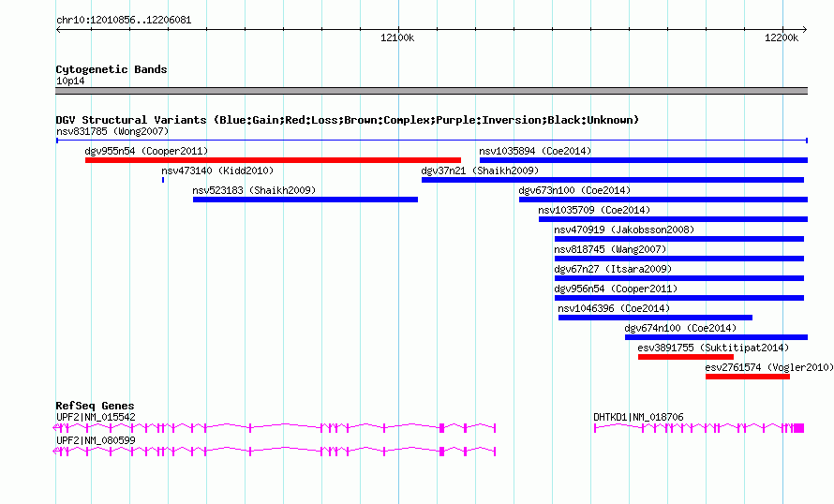Click the dgv955n54 (Cooper2011) label

click(146, 151)
